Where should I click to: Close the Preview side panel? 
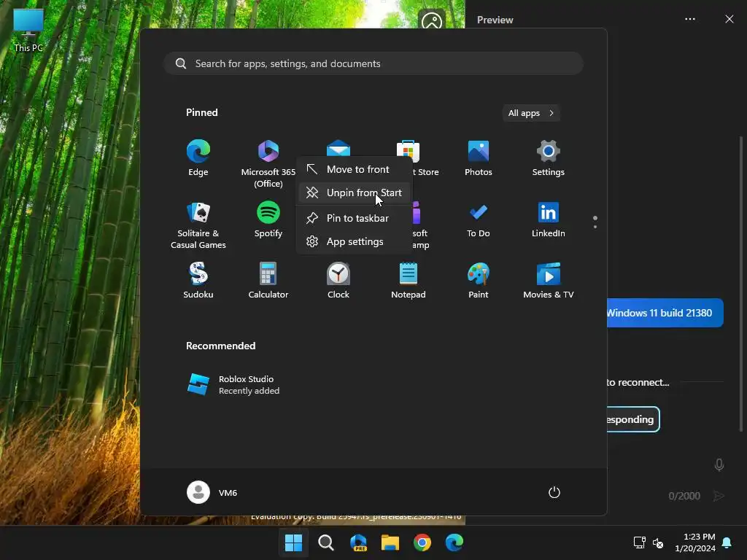[x=729, y=19]
